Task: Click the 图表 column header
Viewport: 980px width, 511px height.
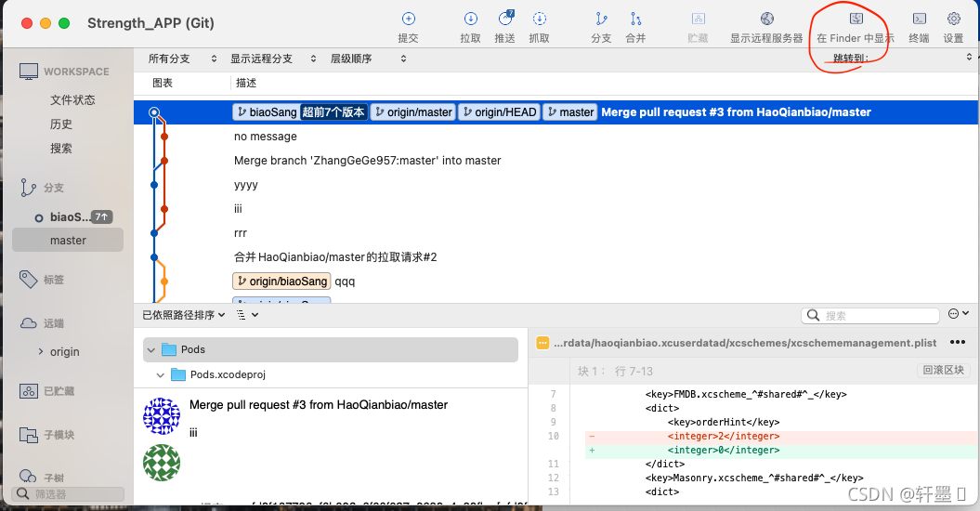Action: (163, 84)
